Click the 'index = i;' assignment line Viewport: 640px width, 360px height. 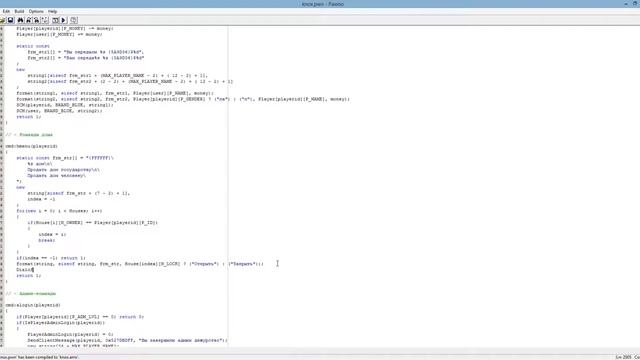pos(52,235)
